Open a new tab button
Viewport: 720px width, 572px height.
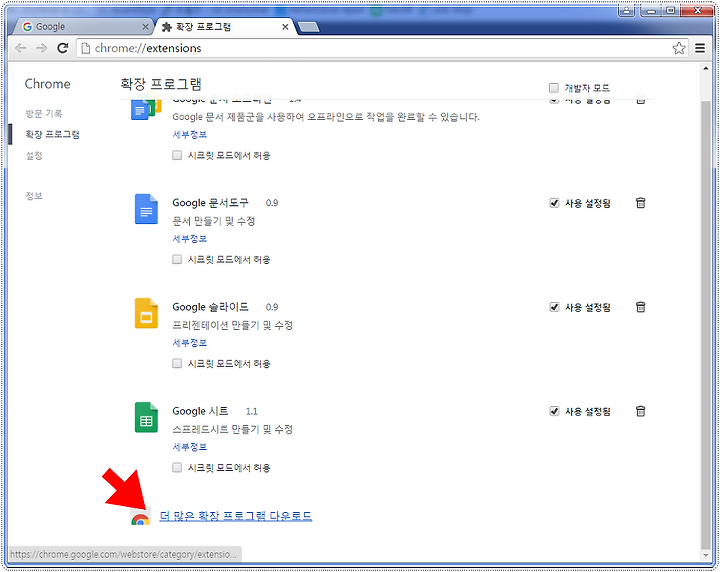coord(309,28)
